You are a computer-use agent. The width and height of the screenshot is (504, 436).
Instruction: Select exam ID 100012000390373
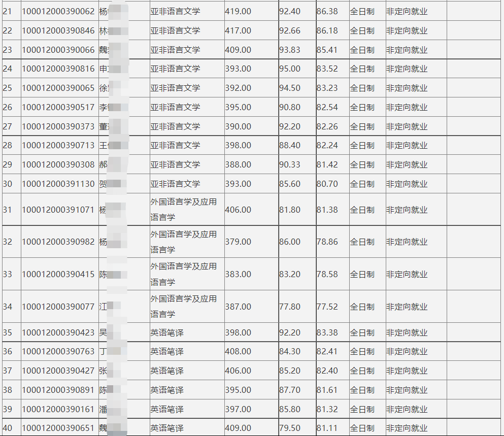58,127
